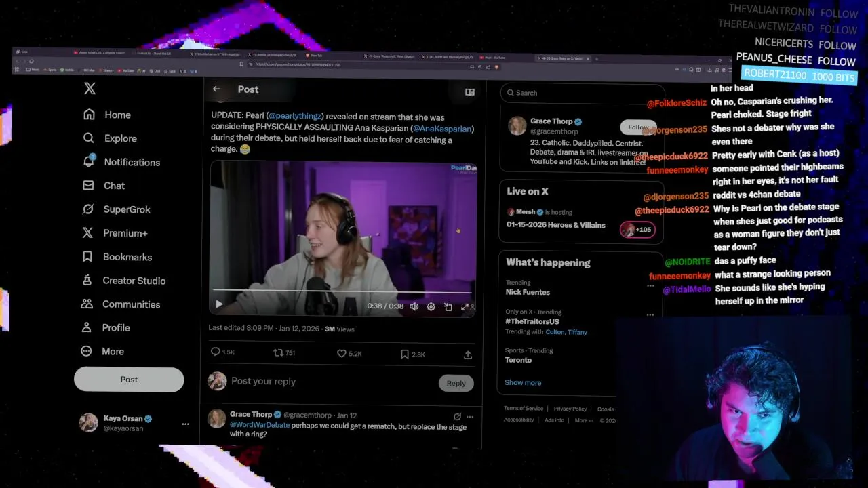Open the Nick Fuentes trend

pos(528,292)
